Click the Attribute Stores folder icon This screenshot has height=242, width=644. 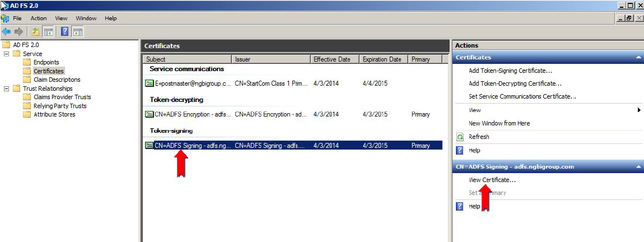27,114
